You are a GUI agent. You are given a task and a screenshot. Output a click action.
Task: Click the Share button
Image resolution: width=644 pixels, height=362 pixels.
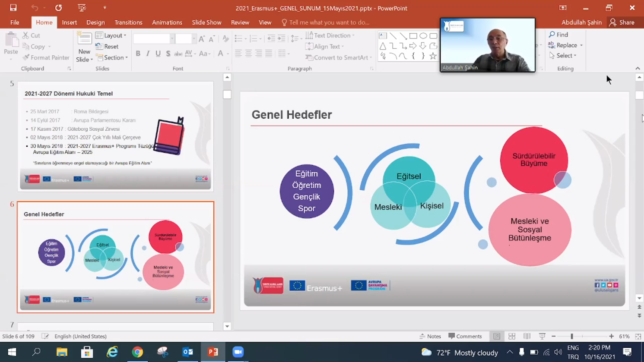click(622, 22)
